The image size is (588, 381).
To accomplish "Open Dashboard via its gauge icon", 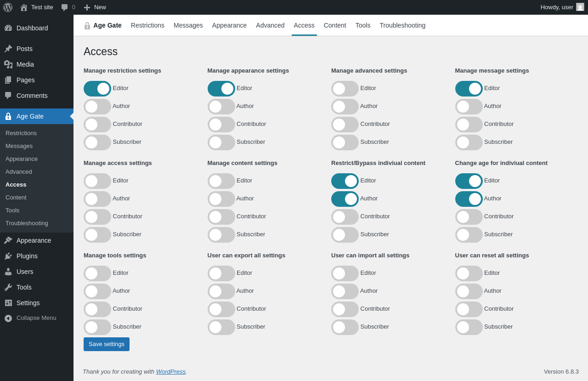I will [x=8, y=28].
